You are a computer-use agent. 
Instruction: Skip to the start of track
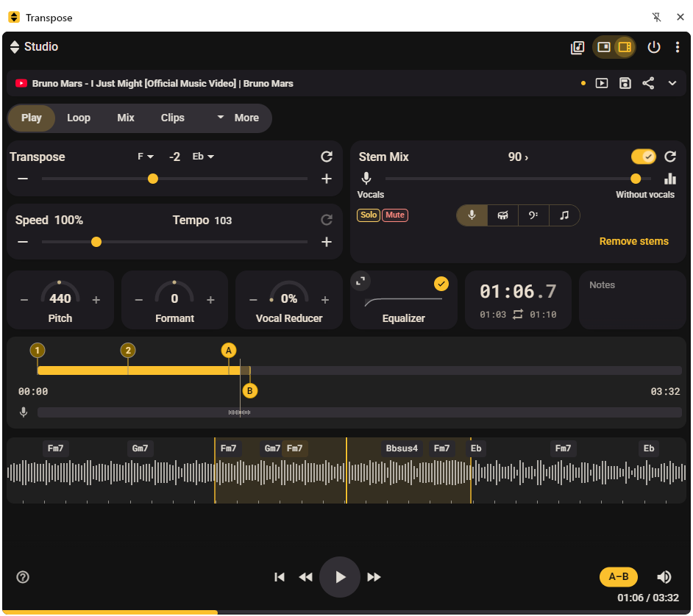click(x=280, y=577)
